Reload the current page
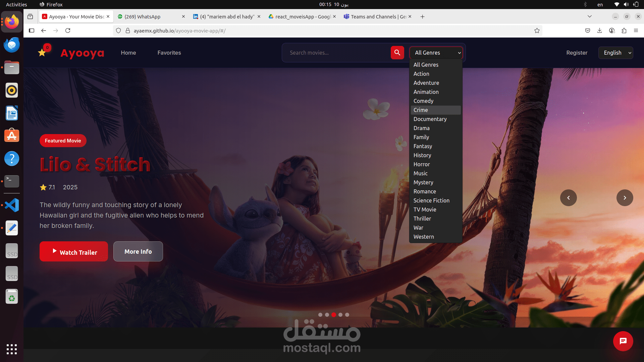 (x=68, y=31)
